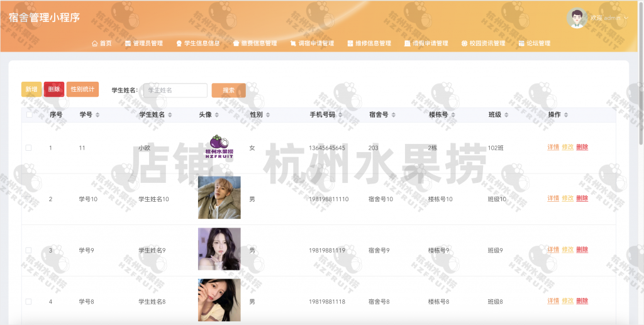Open the 调宿申请管理 menu
The height and width of the screenshot is (325, 644).
312,43
